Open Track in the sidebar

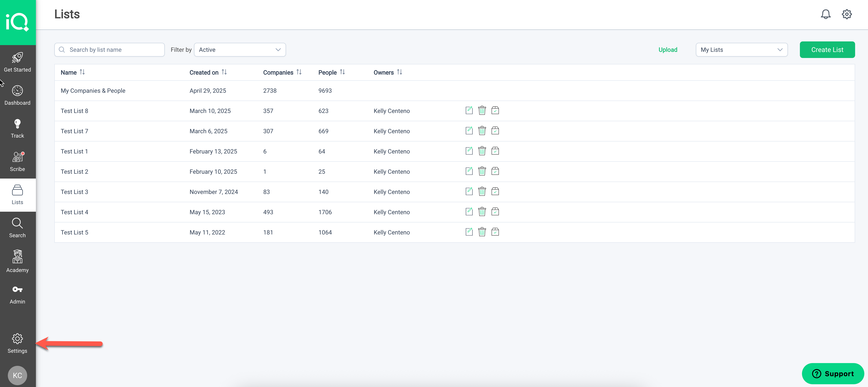[x=17, y=128]
